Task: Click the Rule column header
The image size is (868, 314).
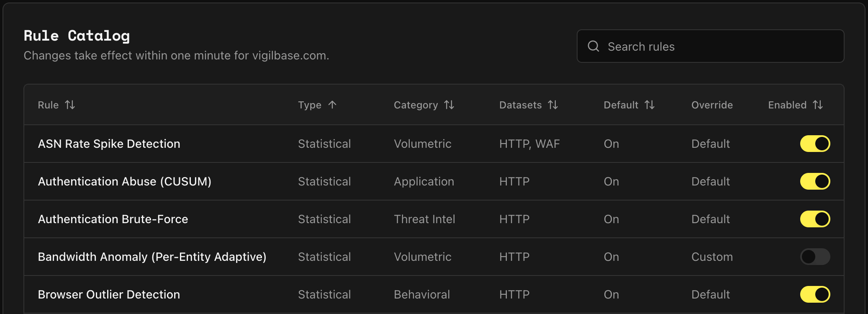Action: tap(48, 105)
